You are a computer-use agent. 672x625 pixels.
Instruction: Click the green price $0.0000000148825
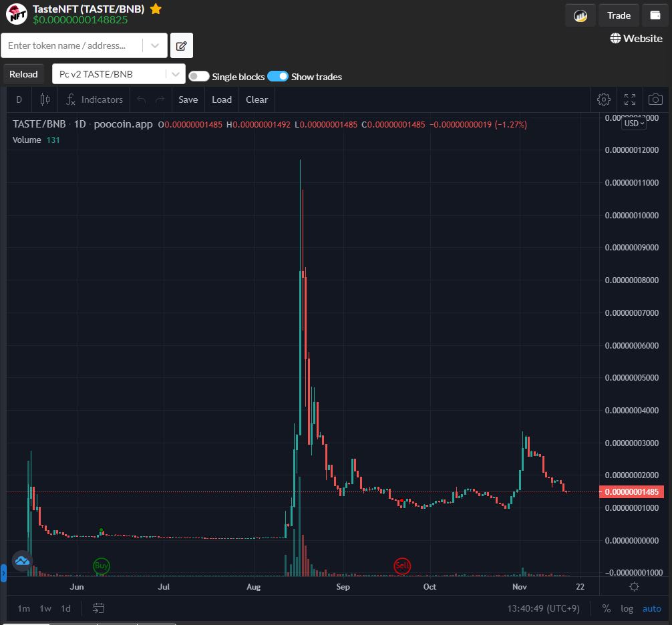coord(80,20)
